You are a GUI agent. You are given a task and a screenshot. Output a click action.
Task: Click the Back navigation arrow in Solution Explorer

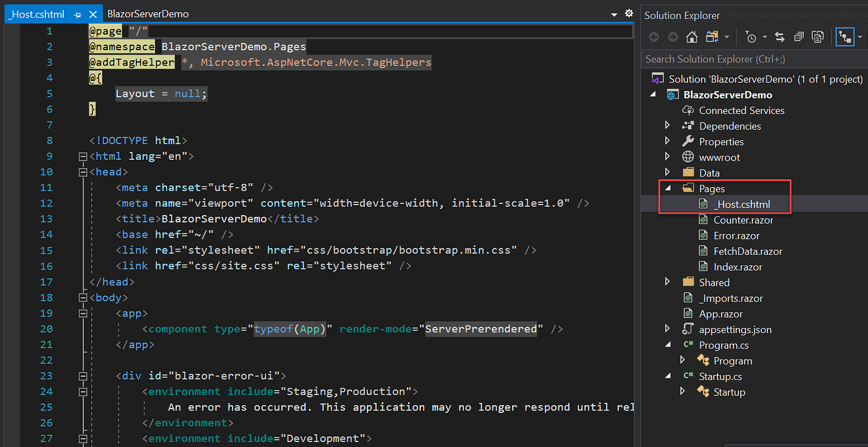click(655, 37)
